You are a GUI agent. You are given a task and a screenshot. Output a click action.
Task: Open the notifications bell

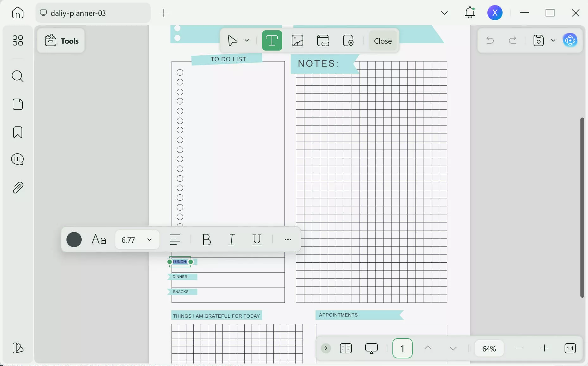point(470,13)
